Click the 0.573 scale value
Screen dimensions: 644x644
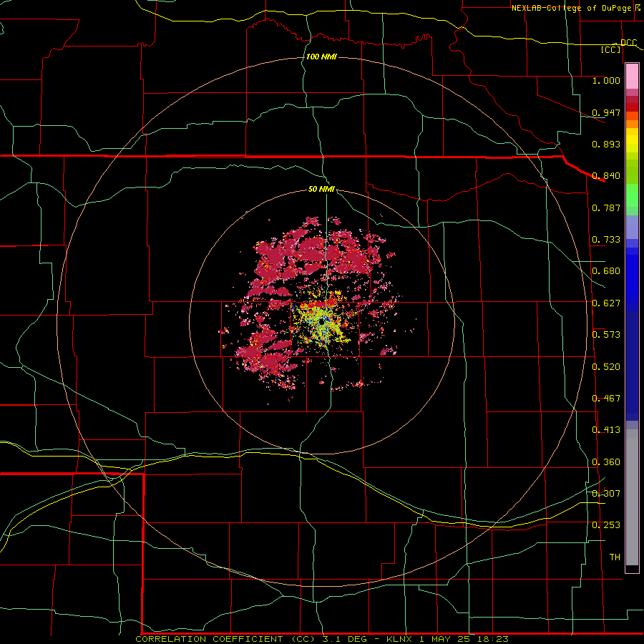point(606,335)
